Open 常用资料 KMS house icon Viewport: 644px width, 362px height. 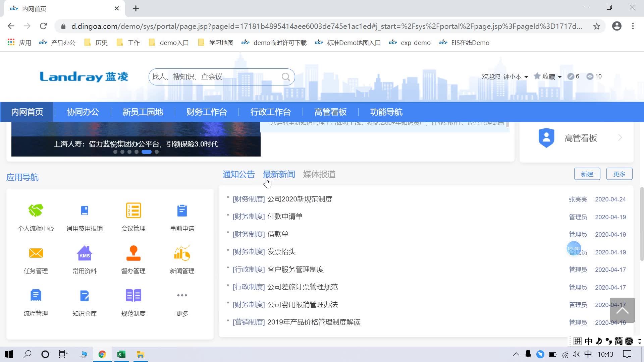click(x=85, y=253)
